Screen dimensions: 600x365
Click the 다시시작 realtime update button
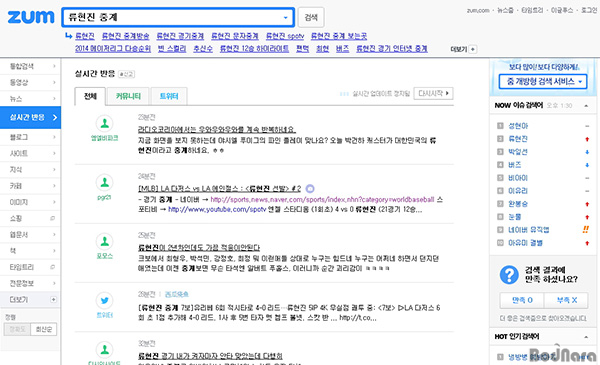[433, 93]
